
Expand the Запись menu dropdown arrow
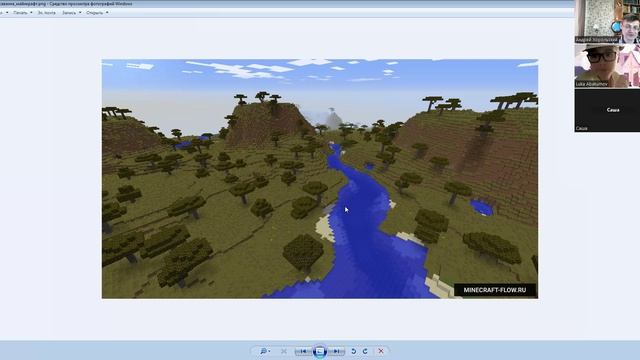(x=80, y=13)
